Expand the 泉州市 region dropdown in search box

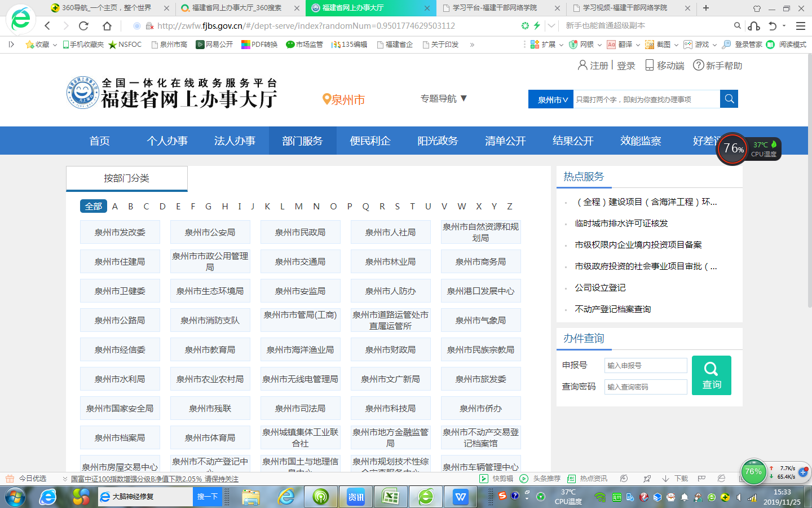[x=551, y=99]
